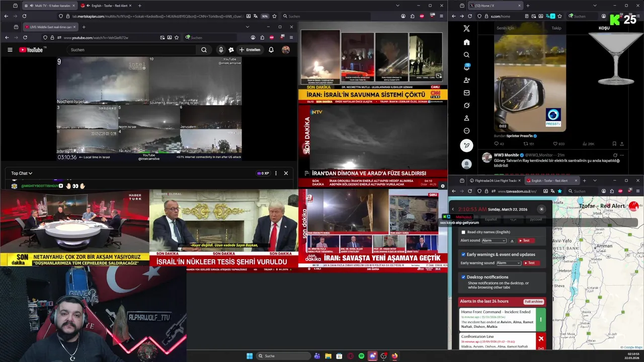Open X messages envelope icon
Viewport: 644px width, 362px height.
click(466, 93)
